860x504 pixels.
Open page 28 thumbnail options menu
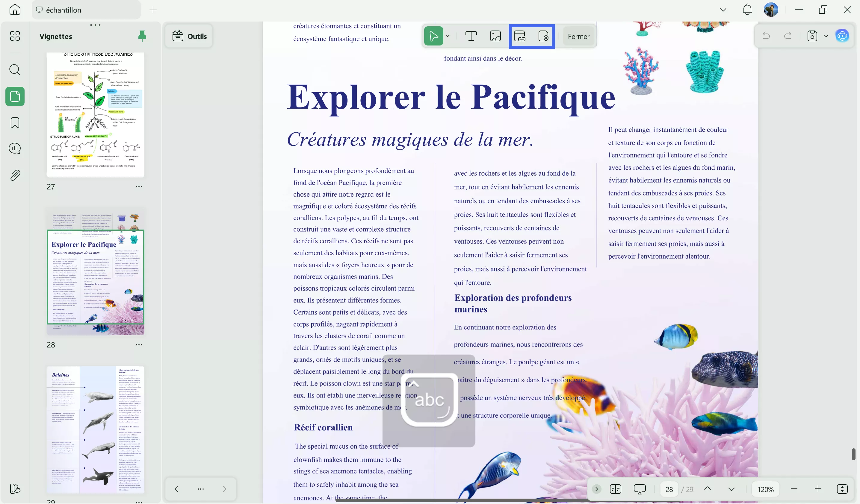click(x=139, y=345)
